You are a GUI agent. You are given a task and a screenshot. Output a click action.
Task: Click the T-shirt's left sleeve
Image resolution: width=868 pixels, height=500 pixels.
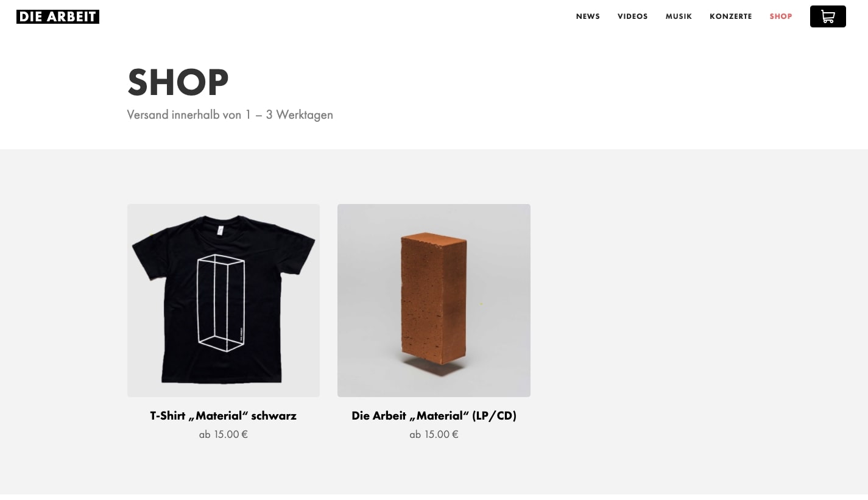pos(150,250)
